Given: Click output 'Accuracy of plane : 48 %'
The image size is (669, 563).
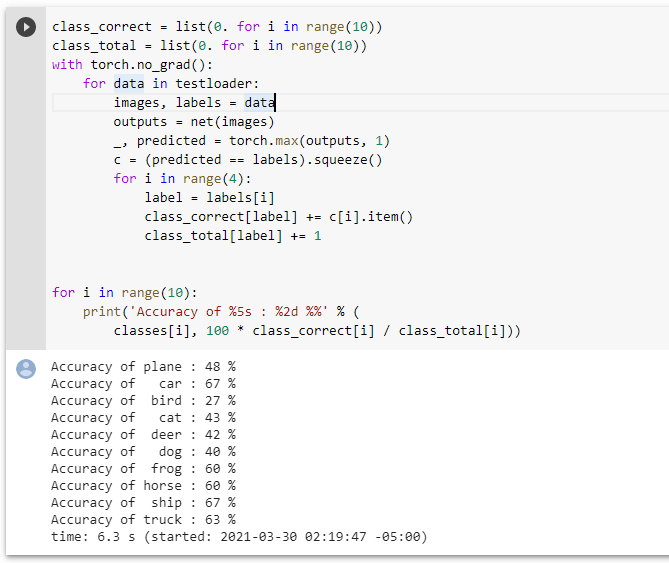Looking at the screenshot, I should 143,367.
